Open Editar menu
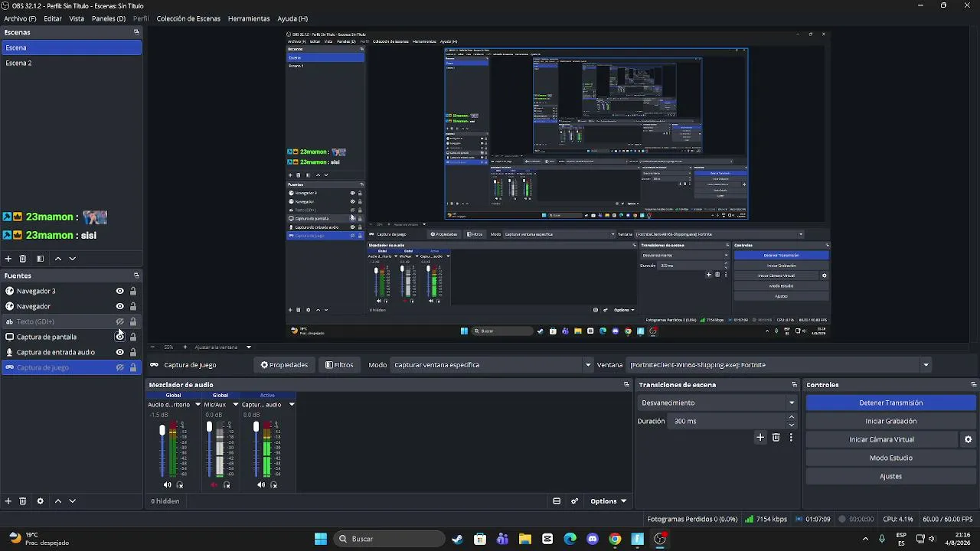Viewport: 980px width, 551px height. [53, 18]
